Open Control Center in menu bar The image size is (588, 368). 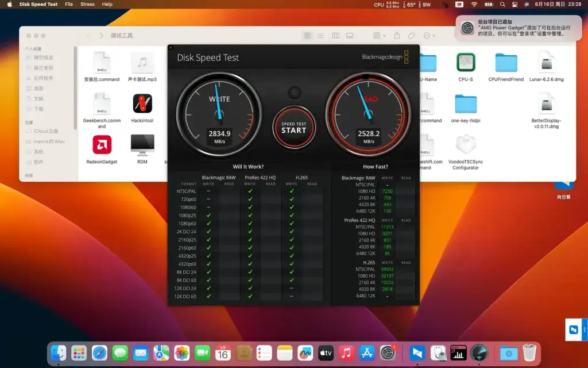coord(515,5)
